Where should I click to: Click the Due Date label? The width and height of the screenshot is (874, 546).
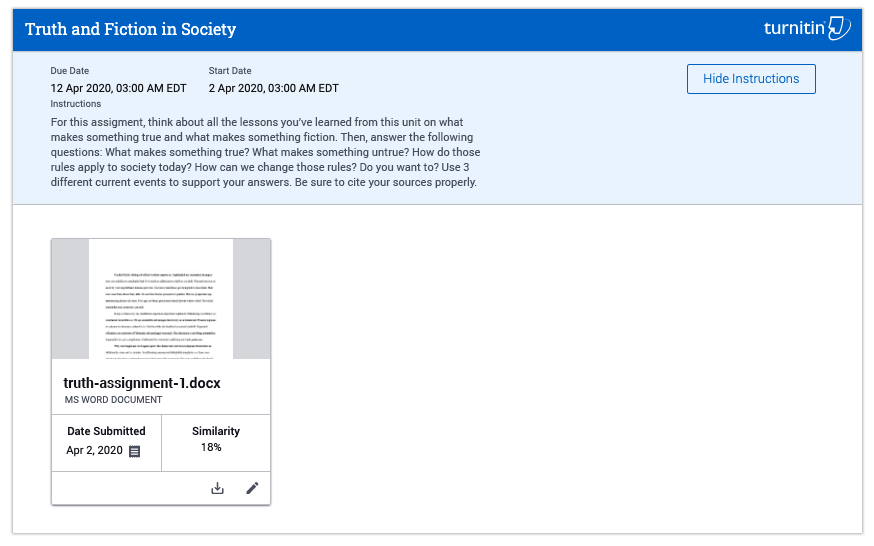70,71
